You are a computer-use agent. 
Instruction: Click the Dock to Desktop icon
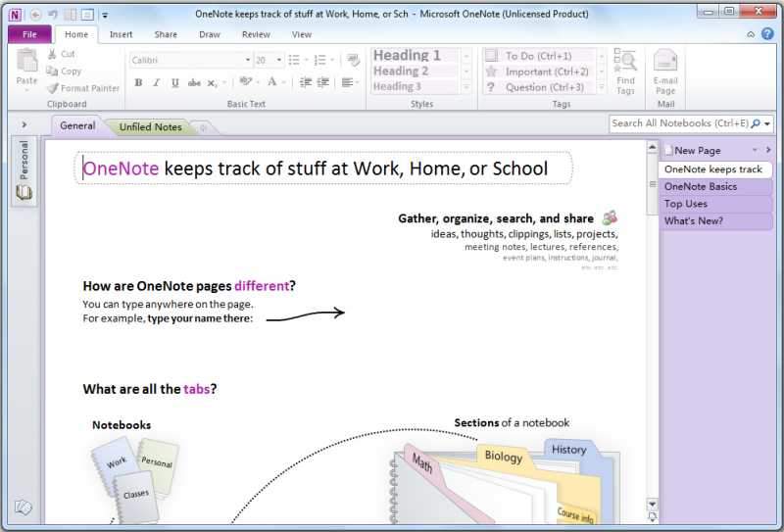pyautogui.click(x=70, y=15)
